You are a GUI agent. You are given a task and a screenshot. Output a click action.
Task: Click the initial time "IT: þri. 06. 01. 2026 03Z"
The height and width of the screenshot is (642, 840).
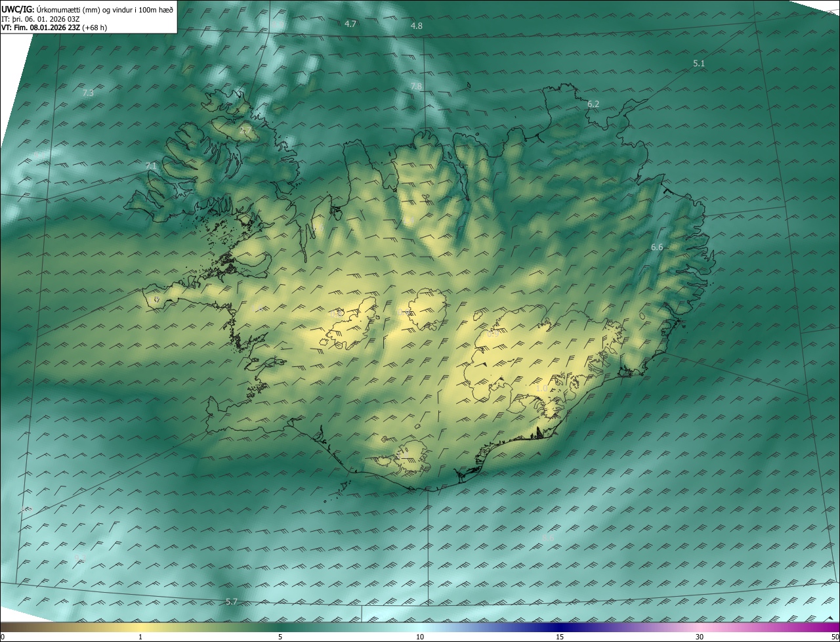(x=41, y=19)
